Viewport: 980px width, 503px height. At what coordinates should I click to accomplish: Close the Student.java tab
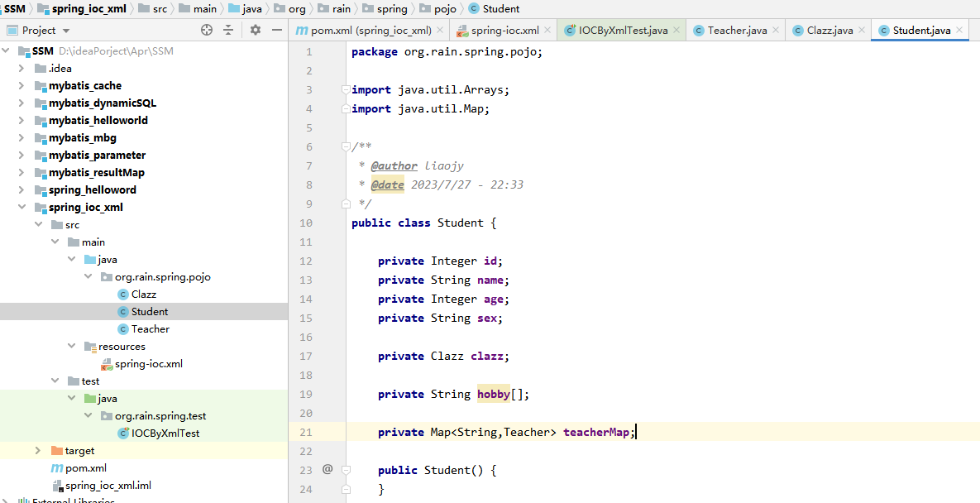tap(959, 30)
